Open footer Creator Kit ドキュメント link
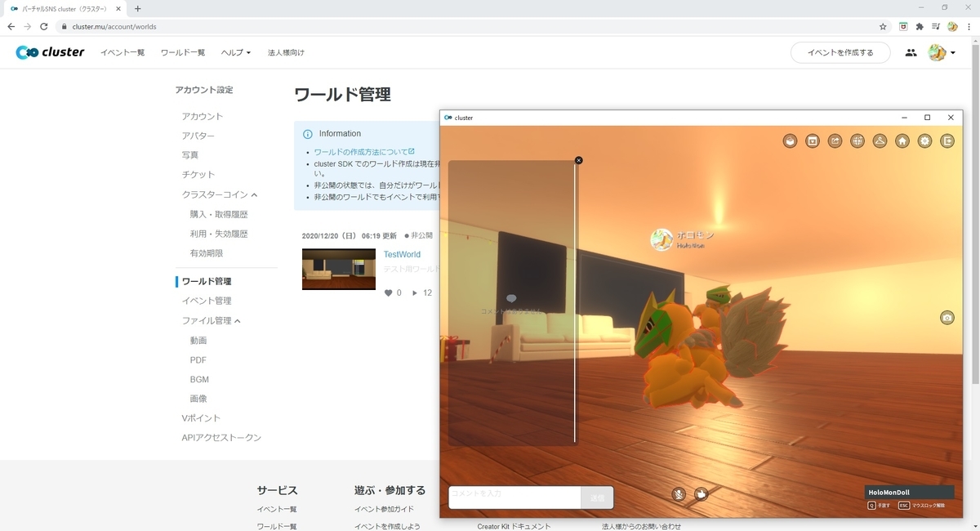 click(x=514, y=527)
